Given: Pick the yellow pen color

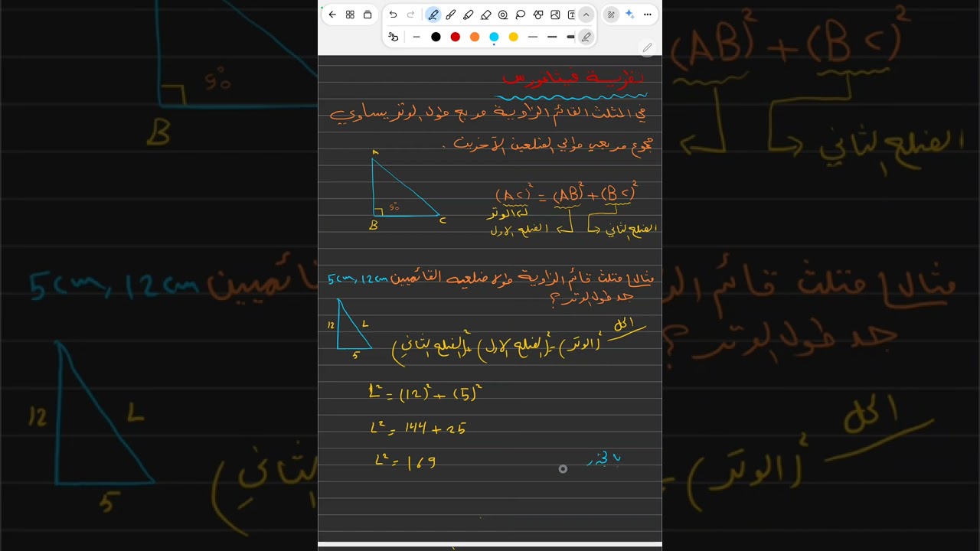Looking at the screenshot, I should point(514,37).
